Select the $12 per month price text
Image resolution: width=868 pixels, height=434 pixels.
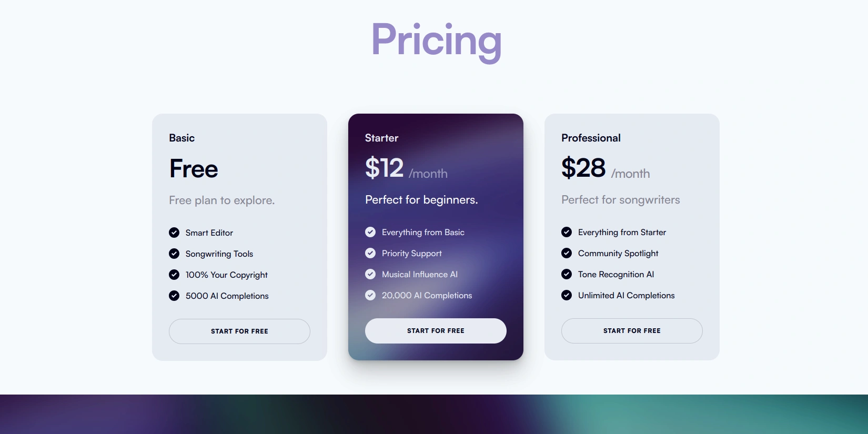point(406,169)
